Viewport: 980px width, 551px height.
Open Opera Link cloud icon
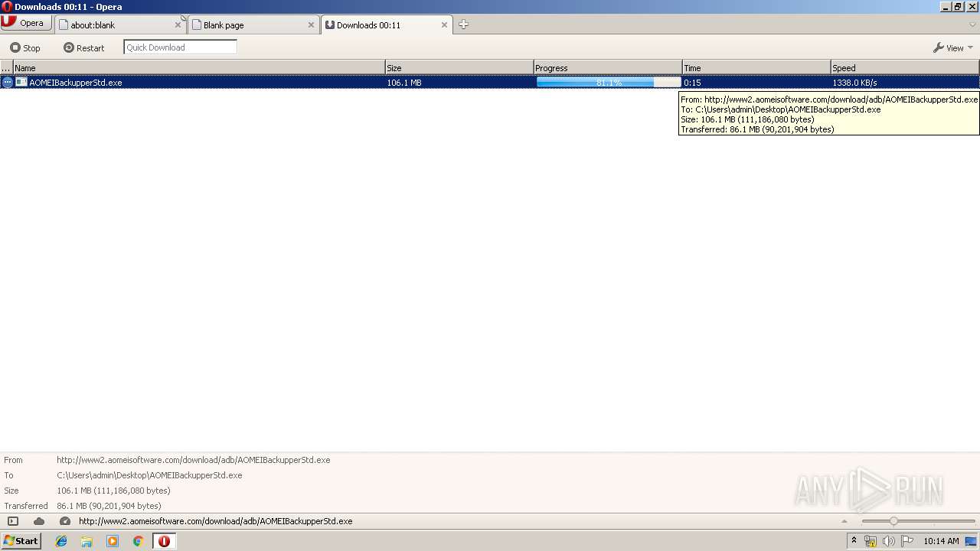(39, 521)
